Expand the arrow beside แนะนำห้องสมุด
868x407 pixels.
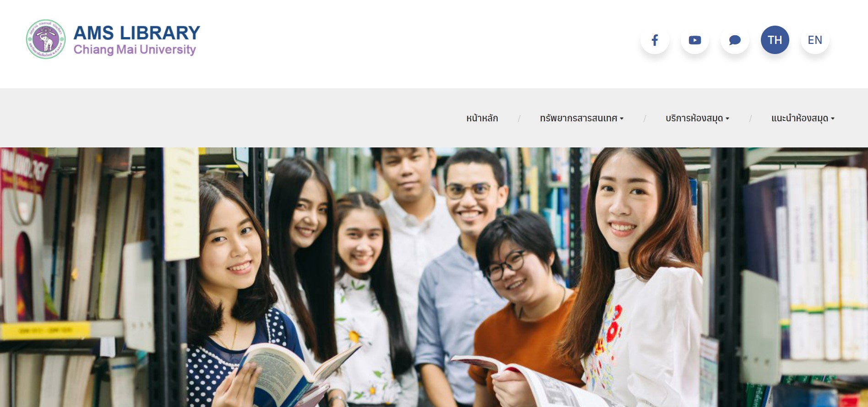coord(833,119)
